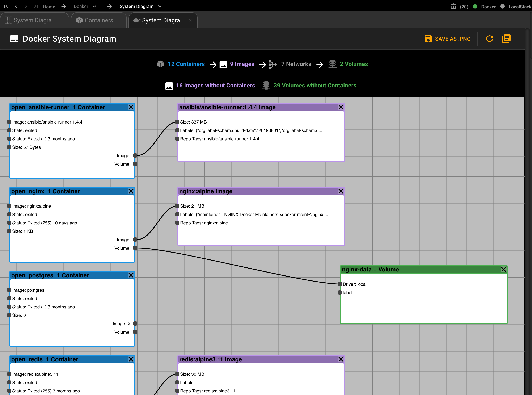Open Home breadcrumb
Image resolution: width=532 pixels, height=395 pixels.
(x=49, y=7)
